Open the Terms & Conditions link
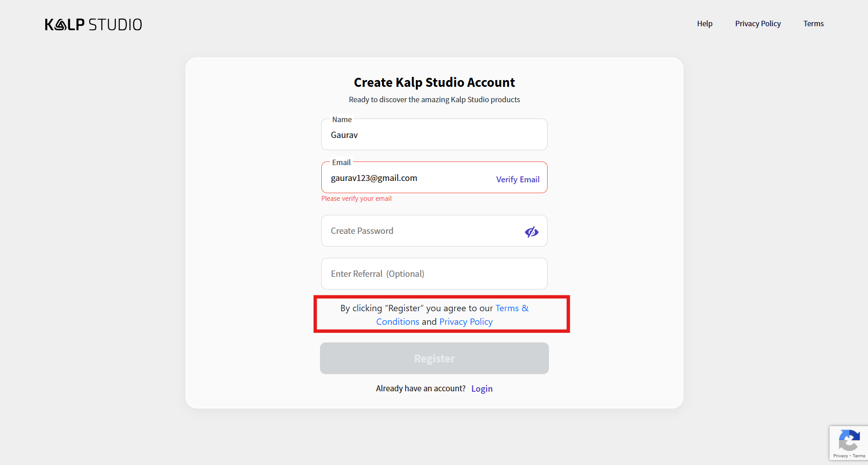This screenshot has height=465, width=868. 511,308
